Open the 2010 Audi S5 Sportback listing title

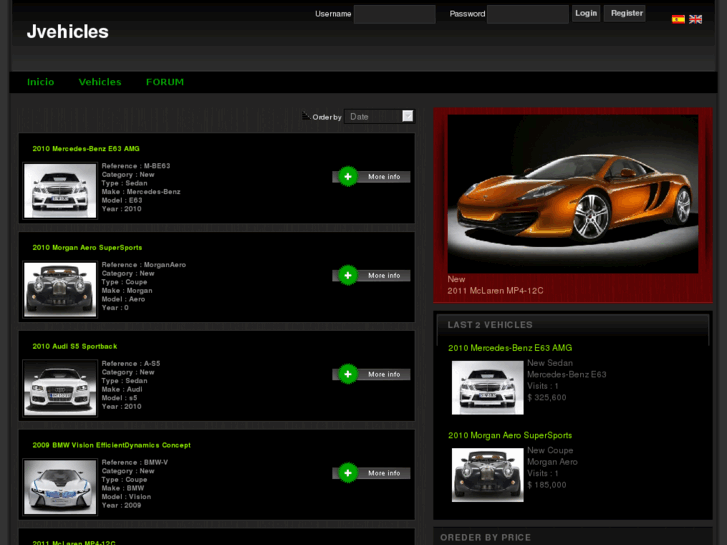(x=75, y=346)
